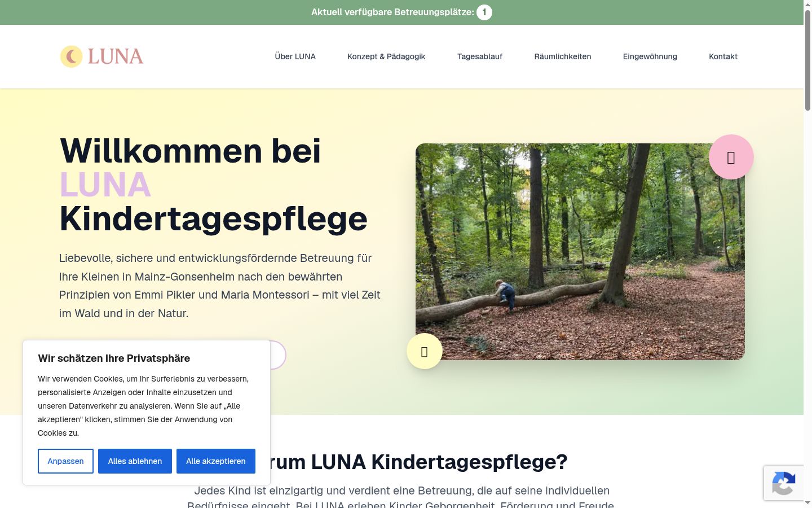Click the 'Willkommen bei' headline text
The image size is (812, 508).
(191, 151)
